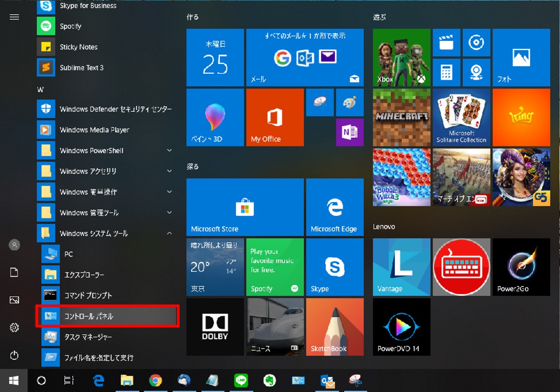This screenshot has width=560, height=392.
Task: Open Microsoft Solitaire Collection tile
Action: pos(461,117)
